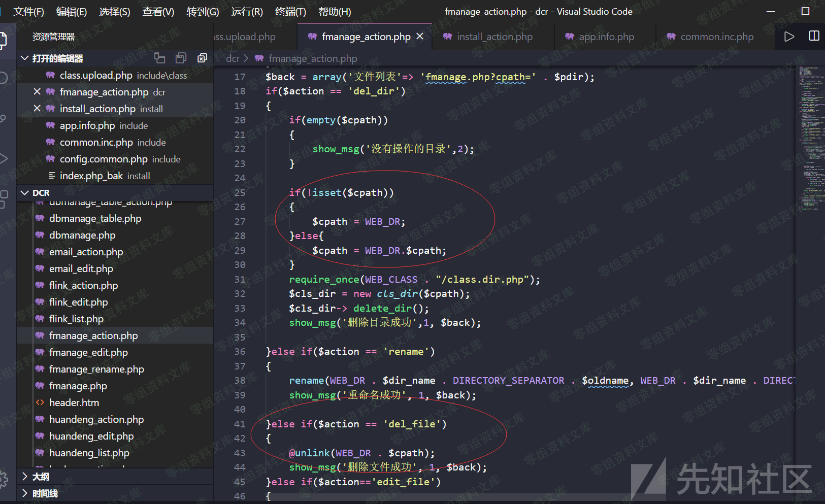Split the editor to the right

(x=814, y=37)
